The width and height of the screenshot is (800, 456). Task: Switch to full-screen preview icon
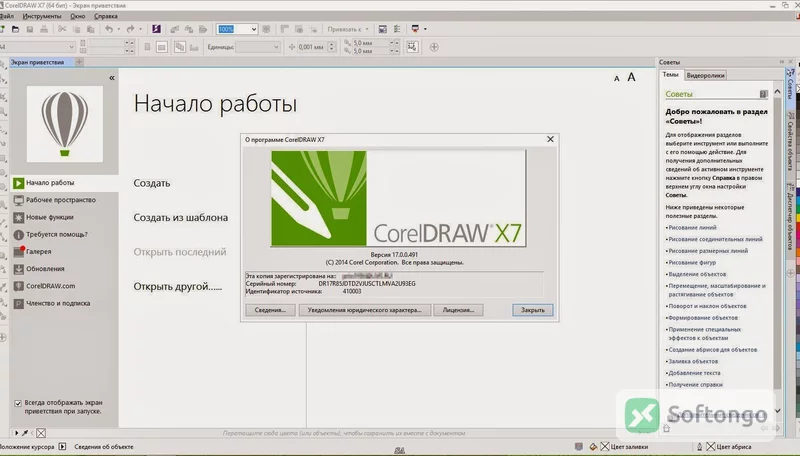[266, 29]
